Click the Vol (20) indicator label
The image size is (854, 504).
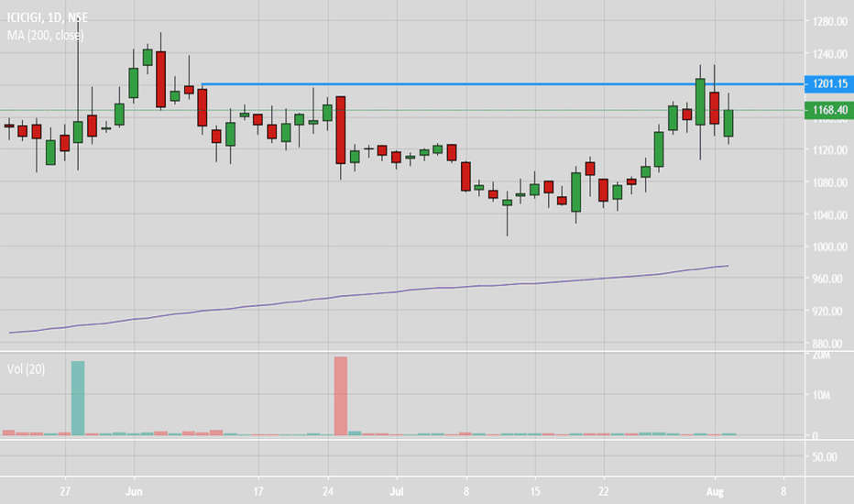coord(26,369)
